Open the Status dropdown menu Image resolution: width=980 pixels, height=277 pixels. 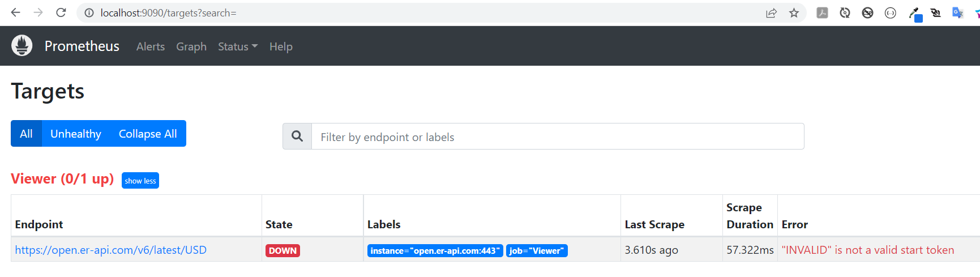(237, 46)
